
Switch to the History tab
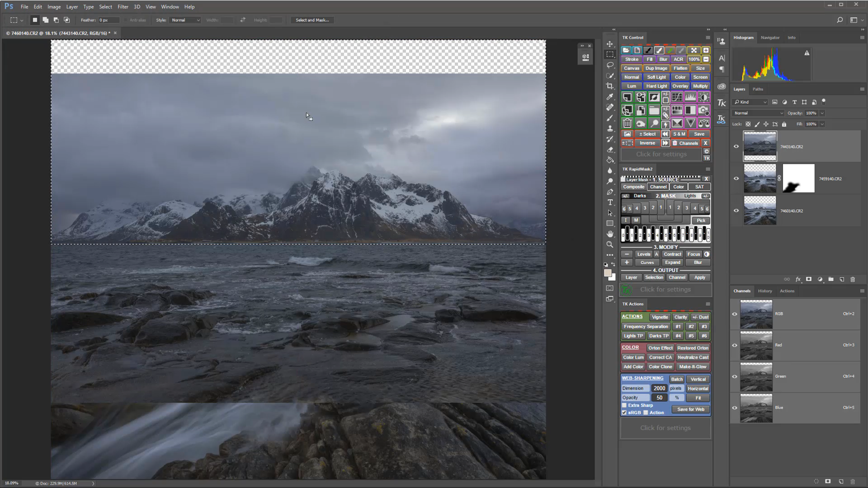point(764,291)
